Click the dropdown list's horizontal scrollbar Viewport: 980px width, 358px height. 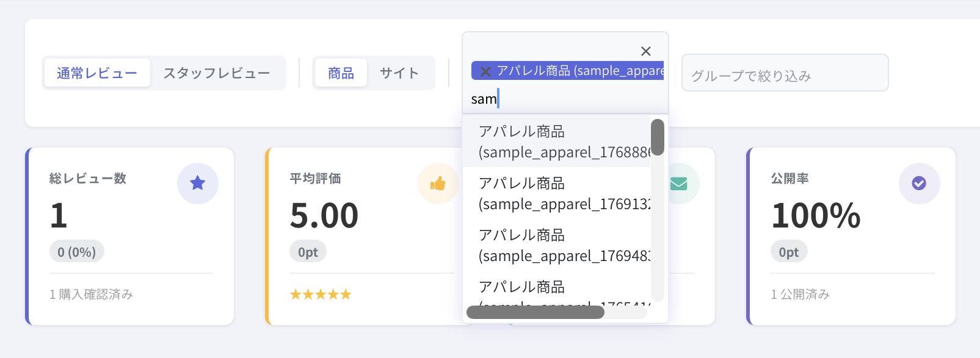pos(535,312)
